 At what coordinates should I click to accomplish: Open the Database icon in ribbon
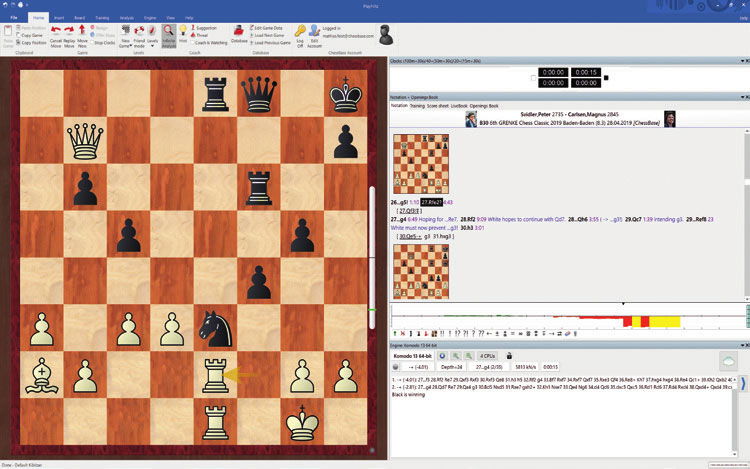239,34
